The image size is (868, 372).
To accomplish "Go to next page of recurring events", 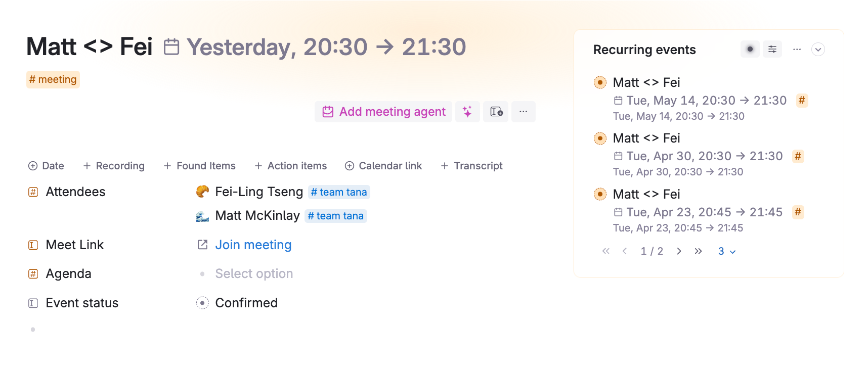I will coord(679,251).
